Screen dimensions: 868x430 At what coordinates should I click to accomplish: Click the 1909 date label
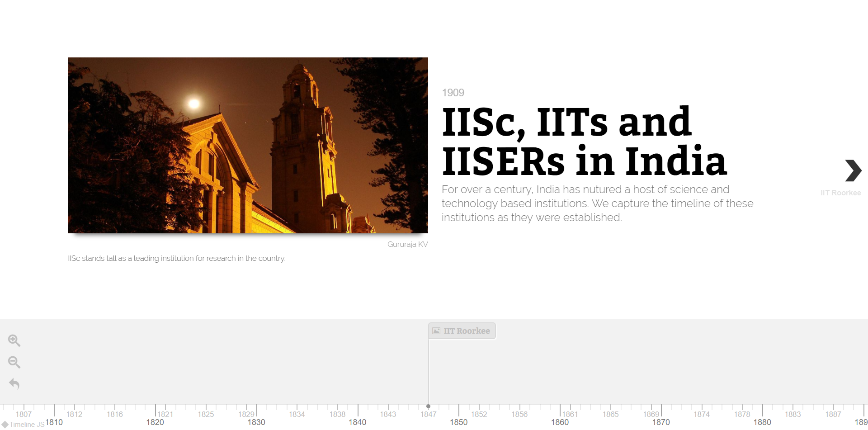[x=453, y=93]
